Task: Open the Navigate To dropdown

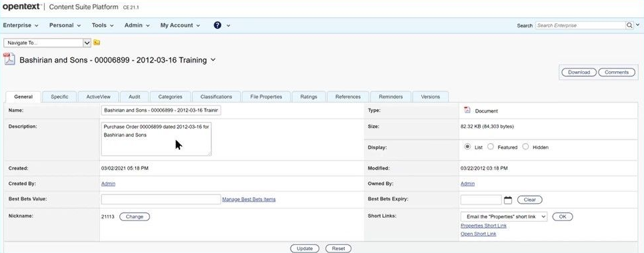Action: pyautogui.click(x=47, y=43)
